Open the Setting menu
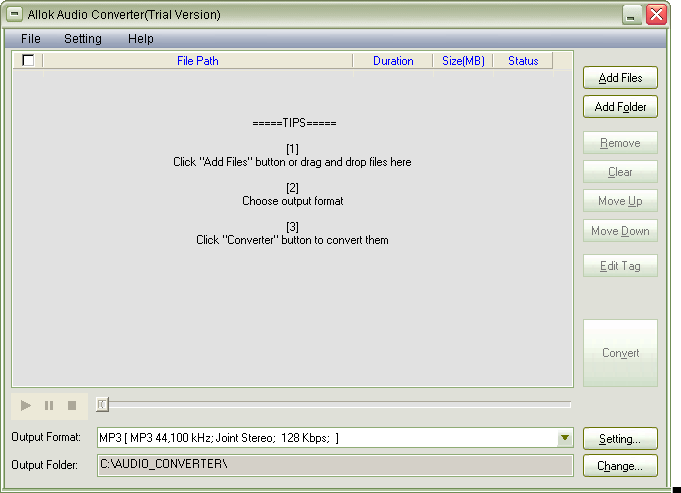 (83, 39)
